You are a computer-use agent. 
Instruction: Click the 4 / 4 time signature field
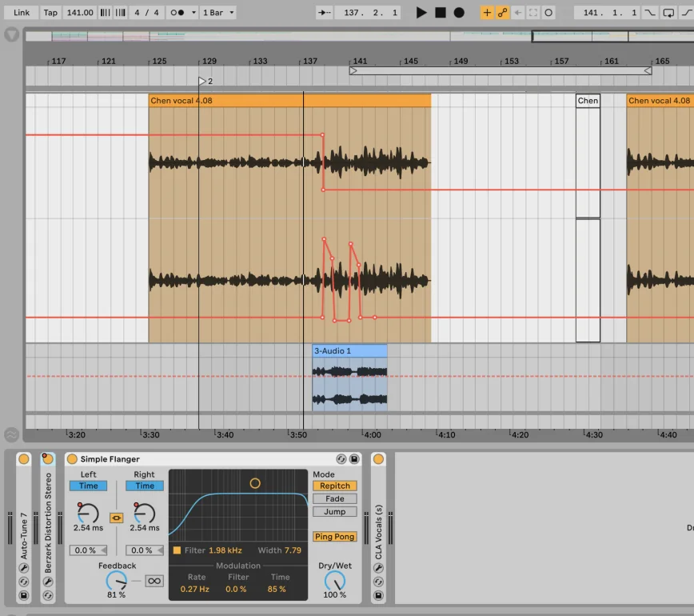[146, 12]
